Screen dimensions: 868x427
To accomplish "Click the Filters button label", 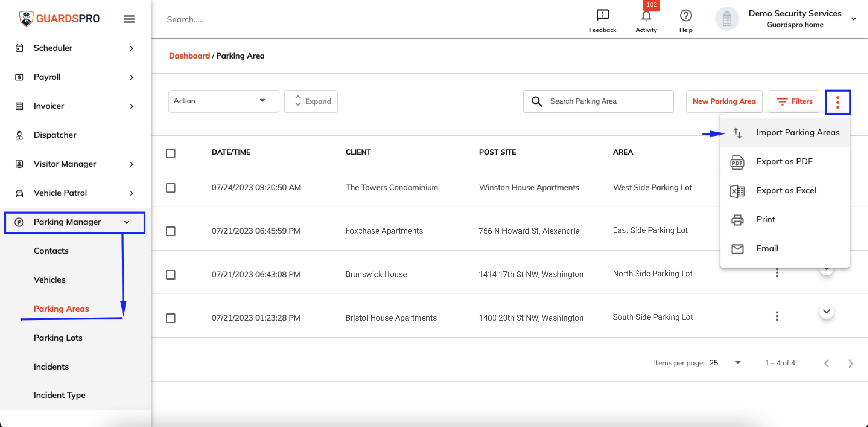I will [802, 101].
